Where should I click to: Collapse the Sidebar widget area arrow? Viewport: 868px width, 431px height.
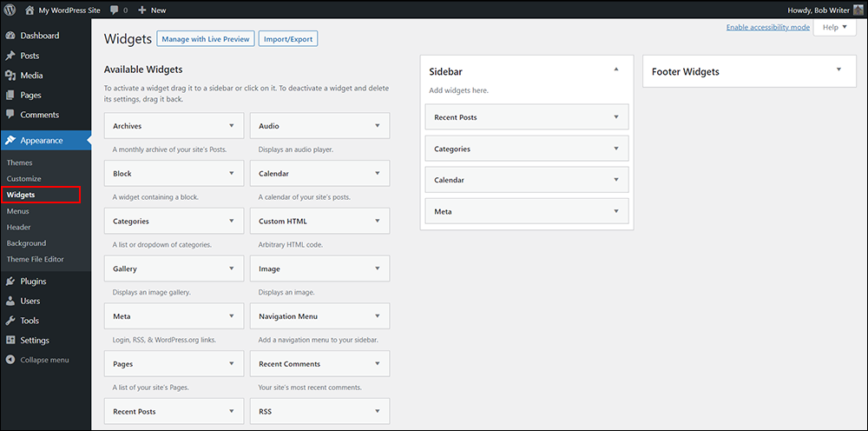[x=616, y=70]
